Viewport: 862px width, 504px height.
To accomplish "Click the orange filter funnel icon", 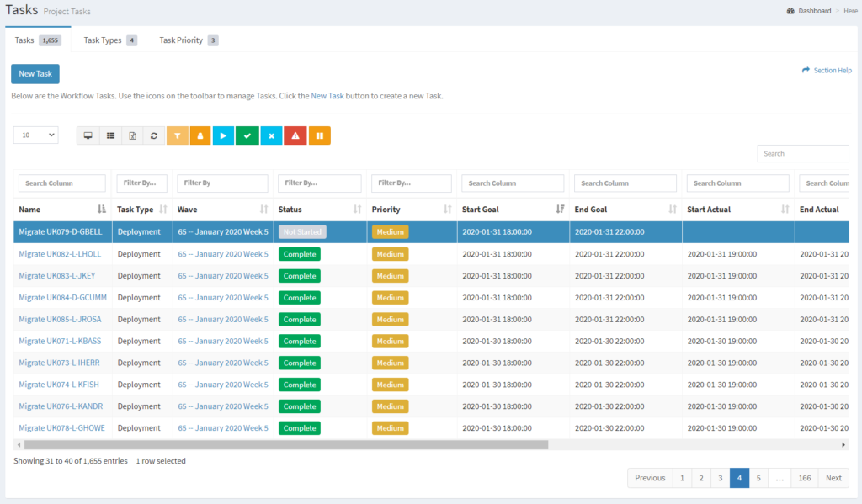I will 179,135.
